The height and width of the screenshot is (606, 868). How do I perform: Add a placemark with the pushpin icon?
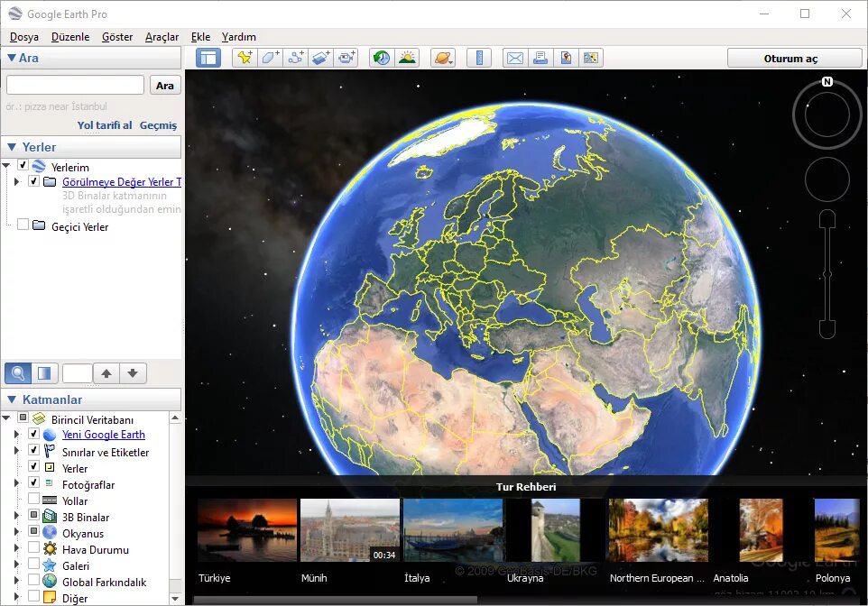point(245,58)
